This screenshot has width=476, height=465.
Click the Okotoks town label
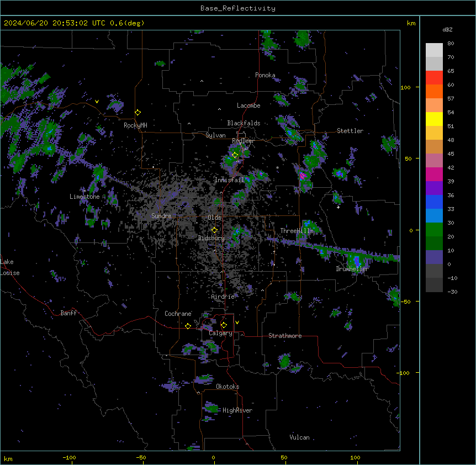[228, 387]
